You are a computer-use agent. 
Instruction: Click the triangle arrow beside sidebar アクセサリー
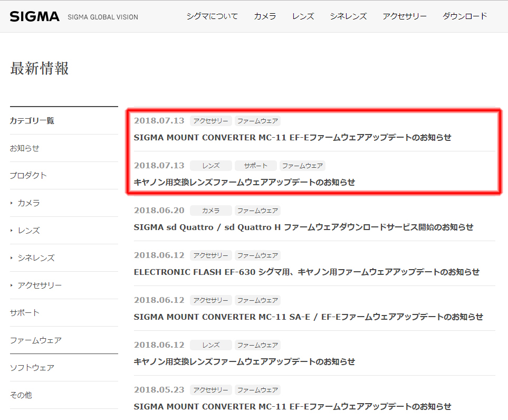(11, 285)
